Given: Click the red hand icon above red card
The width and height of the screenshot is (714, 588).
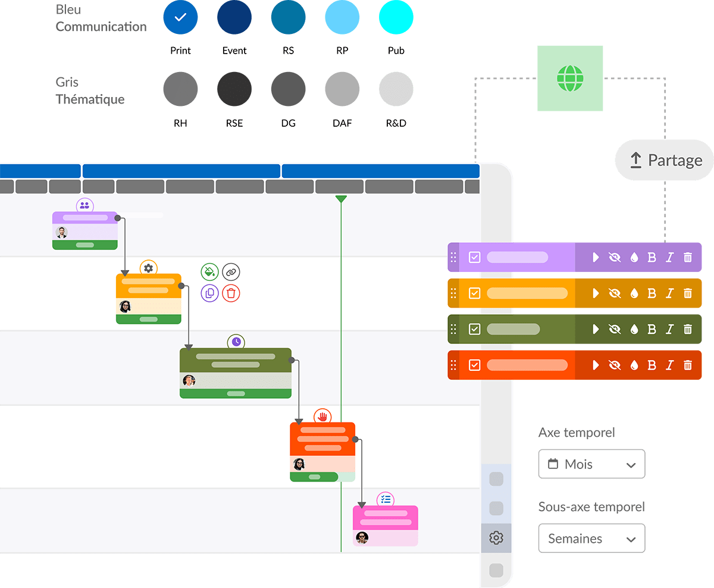Looking at the screenshot, I should click(322, 416).
